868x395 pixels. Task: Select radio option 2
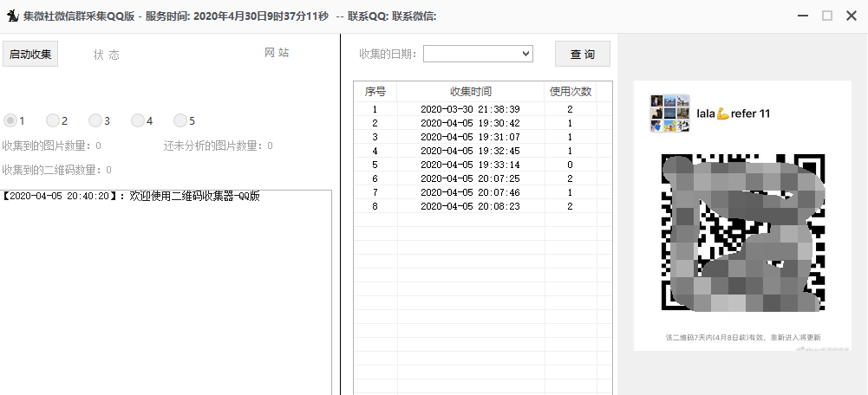57,120
